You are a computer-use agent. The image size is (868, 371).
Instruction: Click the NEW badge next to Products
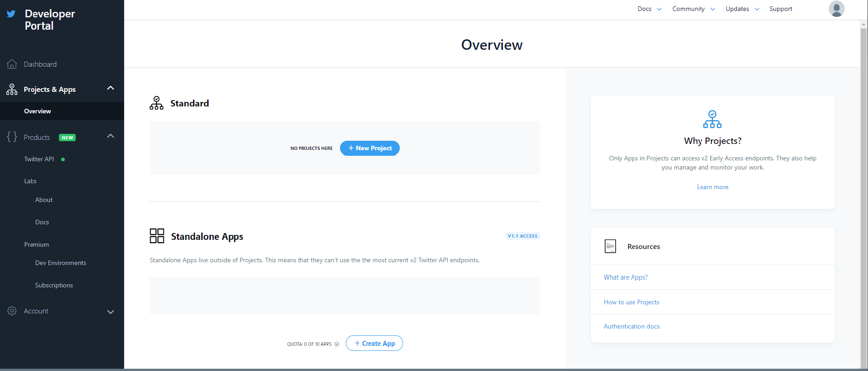(68, 138)
